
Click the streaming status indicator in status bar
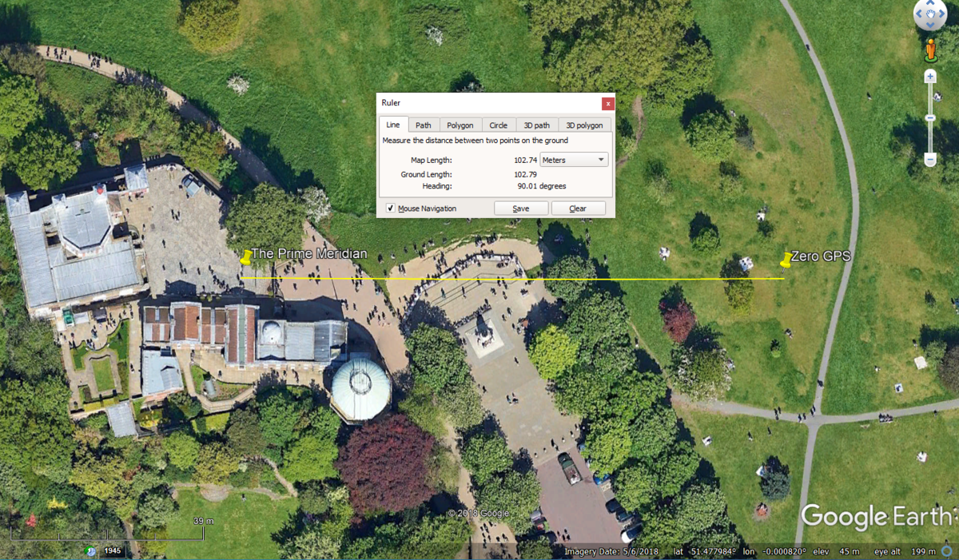coord(947,551)
